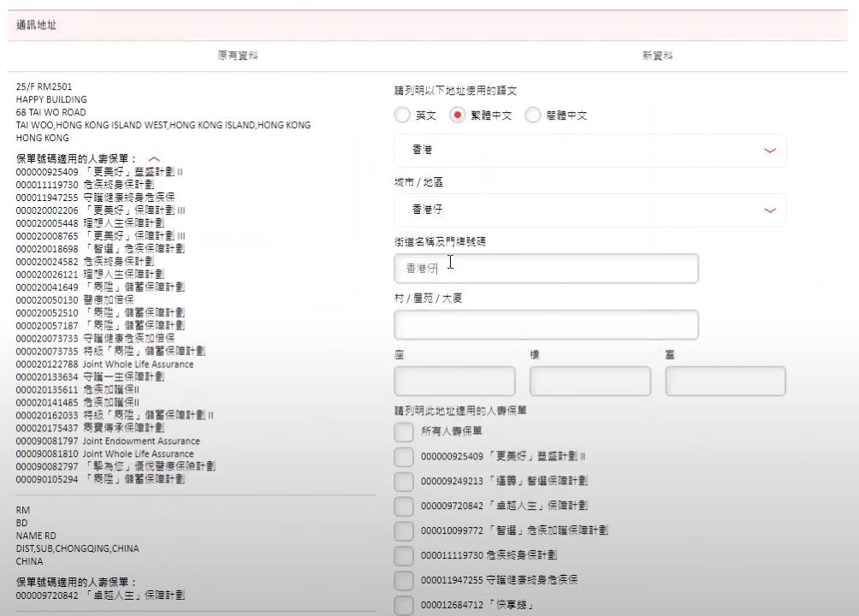Screen dimensions: 859x616
Task: Check the 所有人壽保單 checkbox
Action: [403, 431]
